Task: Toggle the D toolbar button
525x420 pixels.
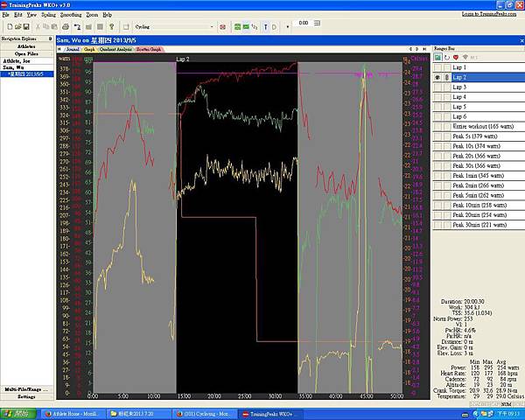Action: point(274,27)
